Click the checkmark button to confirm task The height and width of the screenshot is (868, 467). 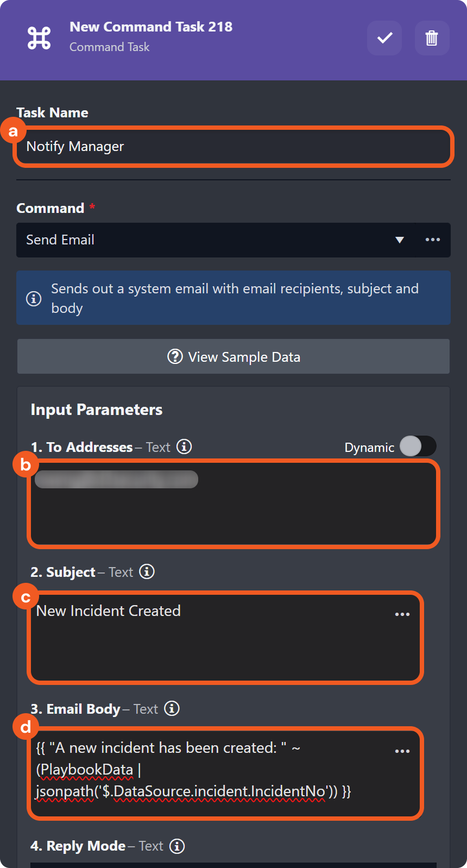(384, 38)
